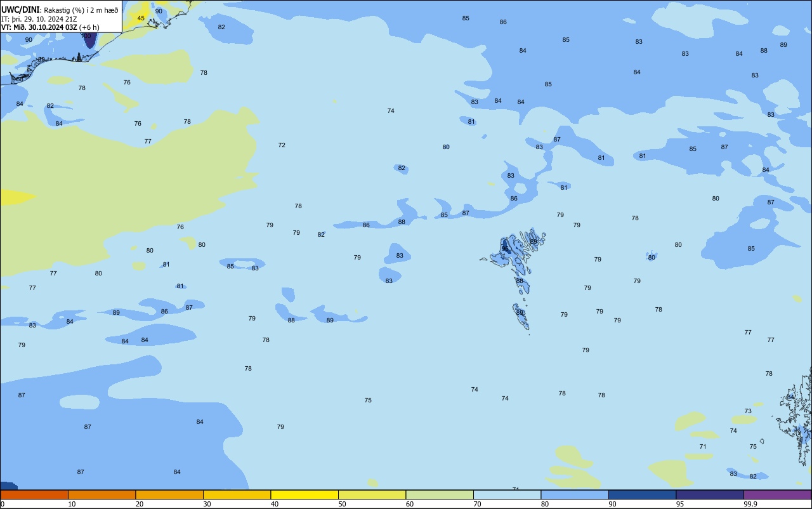Pick the 95–99.9 navy legend swatch

[x=710, y=494]
